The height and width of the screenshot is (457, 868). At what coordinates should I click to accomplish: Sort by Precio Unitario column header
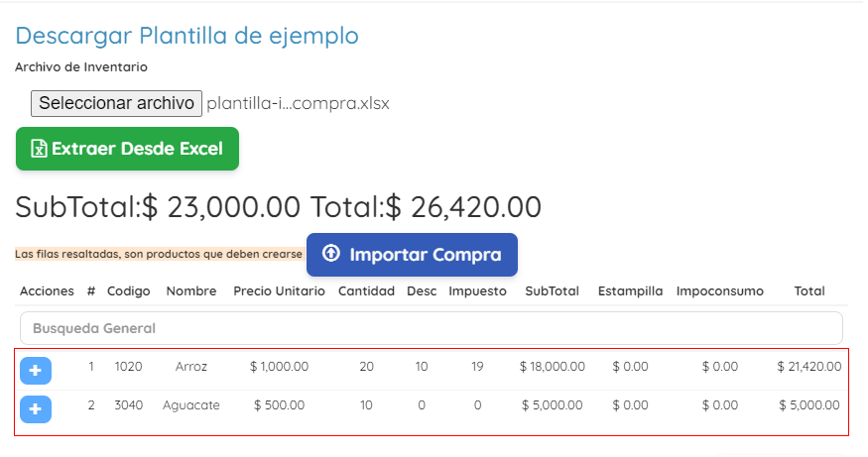tap(279, 291)
